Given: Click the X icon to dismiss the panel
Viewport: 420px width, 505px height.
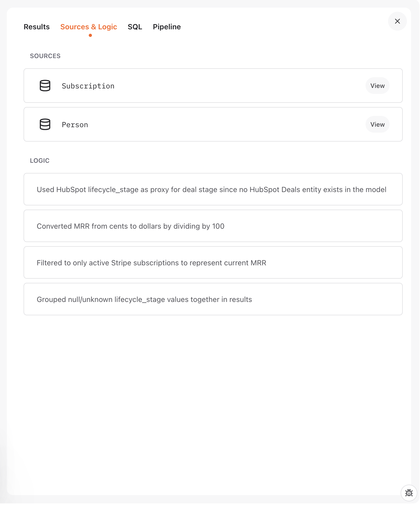Looking at the screenshot, I should [397, 21].
